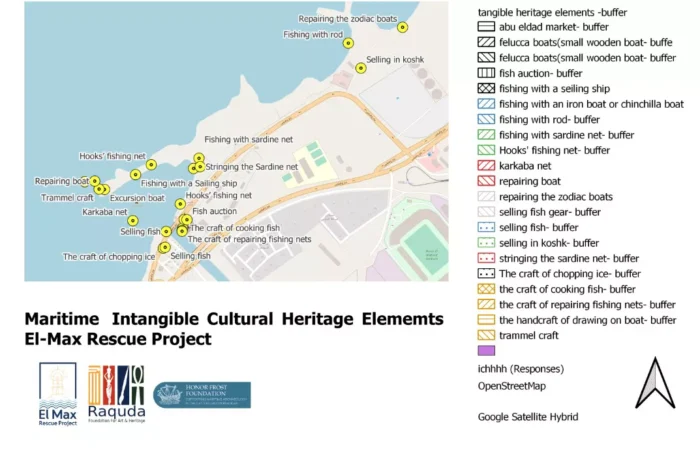Click the Maritime Intangible Cultural Heritage title
Viewport: 700px width, 460px height.
tap(234, 318)
